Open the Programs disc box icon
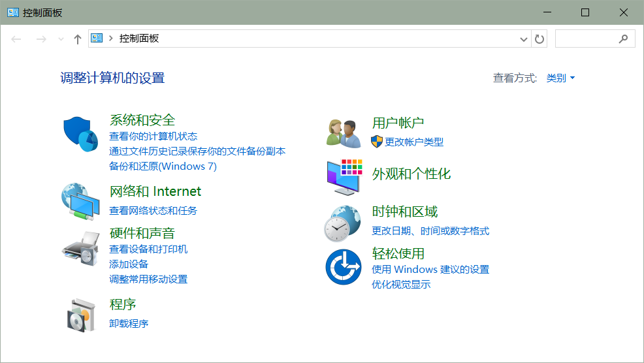This screenshot has height=363, width=644. [81, 315]
